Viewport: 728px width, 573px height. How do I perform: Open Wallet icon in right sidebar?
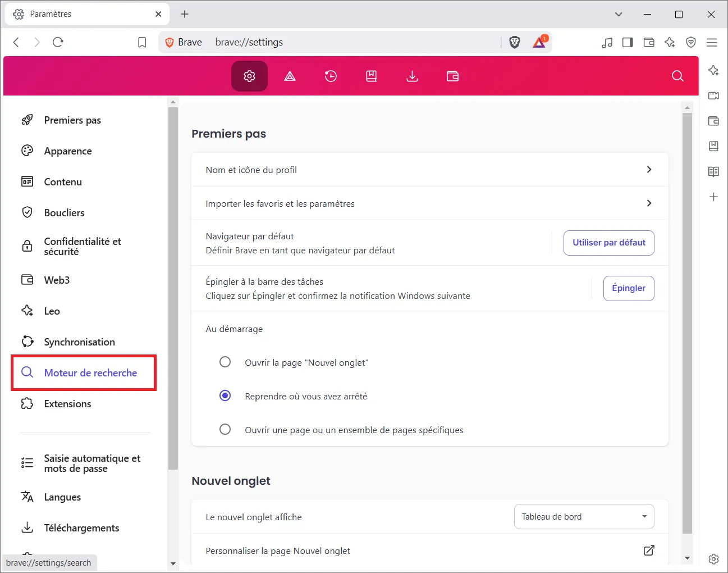pos(713,121)
